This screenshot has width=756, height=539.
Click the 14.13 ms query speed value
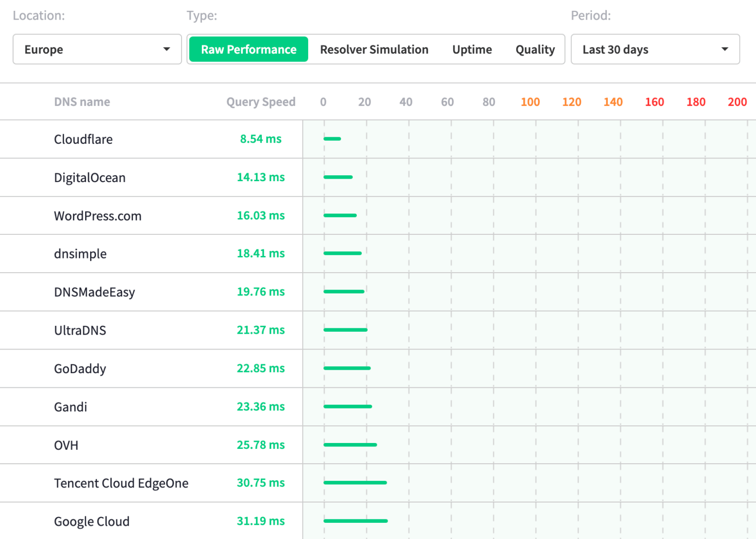(x=261, y=177)
